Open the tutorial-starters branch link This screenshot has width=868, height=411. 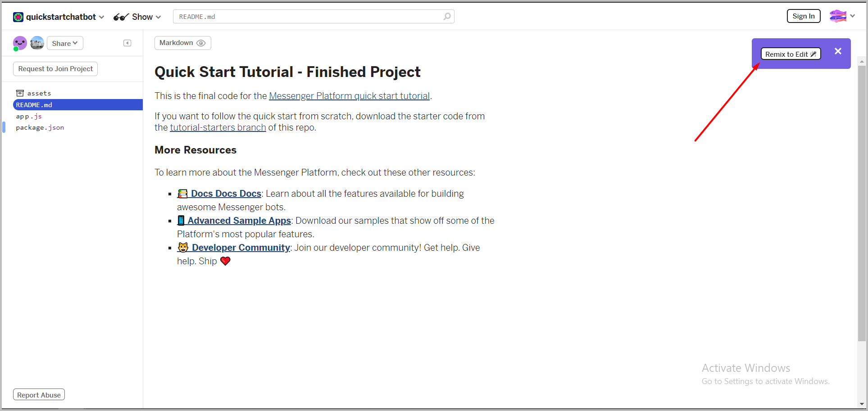[x=218, y=127]
